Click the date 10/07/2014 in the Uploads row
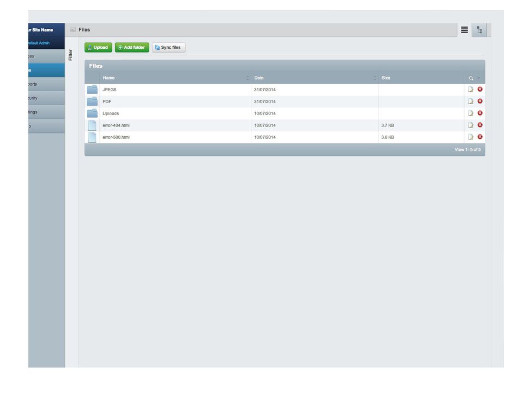Screen dimensions: 532x399 coord(265,113)
